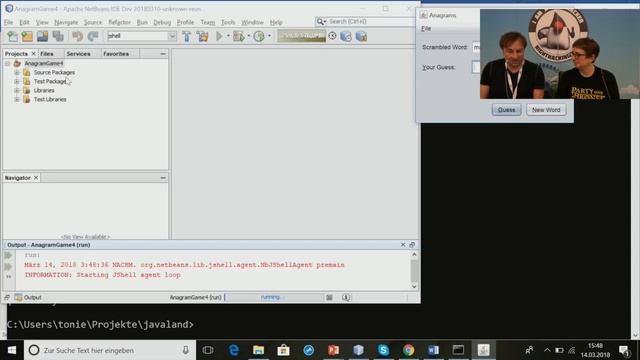
Task: Click the notifications icon in status bar
Action: [346, 297]
